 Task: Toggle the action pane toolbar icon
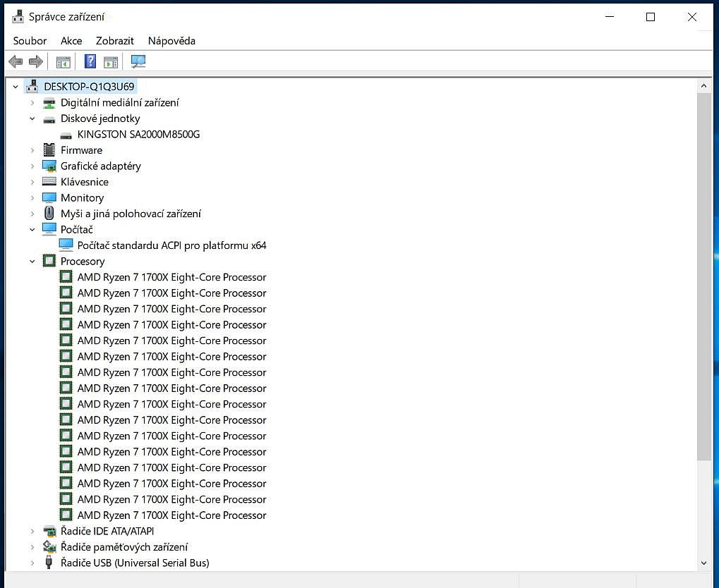[111, 61]
